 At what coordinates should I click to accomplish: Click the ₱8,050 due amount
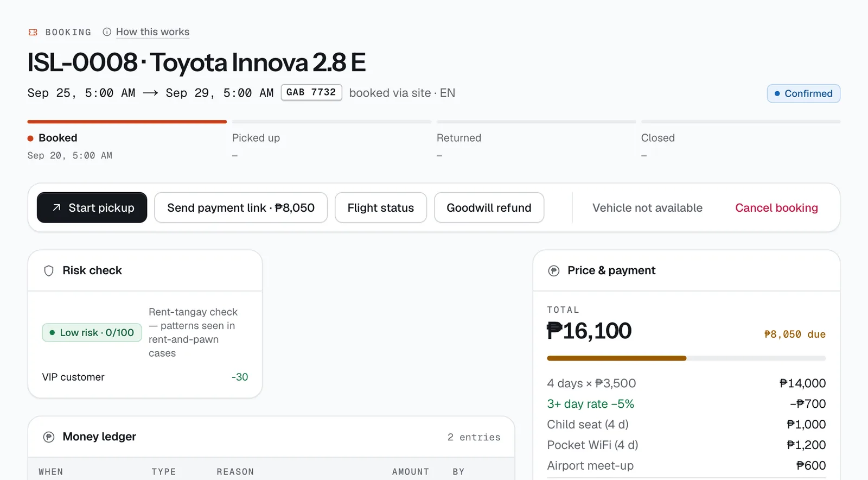pyautogui.click(x=795, y=334)
